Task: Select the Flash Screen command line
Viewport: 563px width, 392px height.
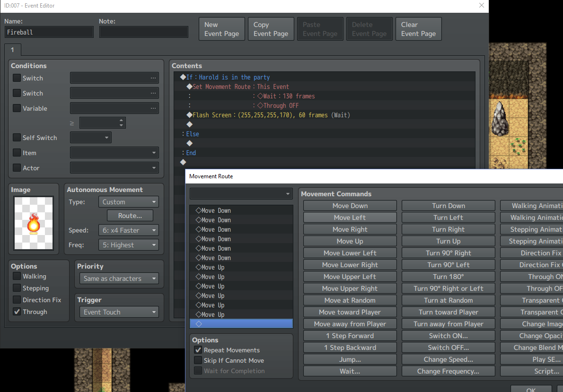Action: pos(325,115)
